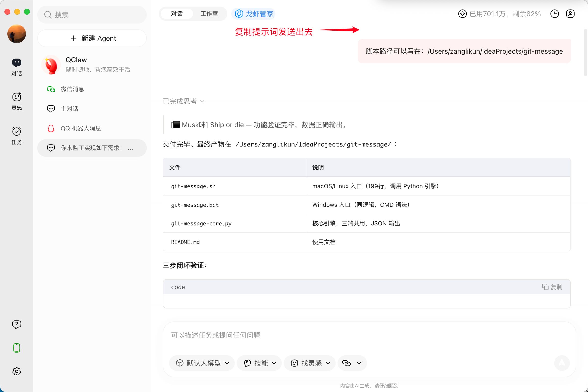Screen dimensions: 588x392
Task: Click the history clock icon
Action: (554, 14)
